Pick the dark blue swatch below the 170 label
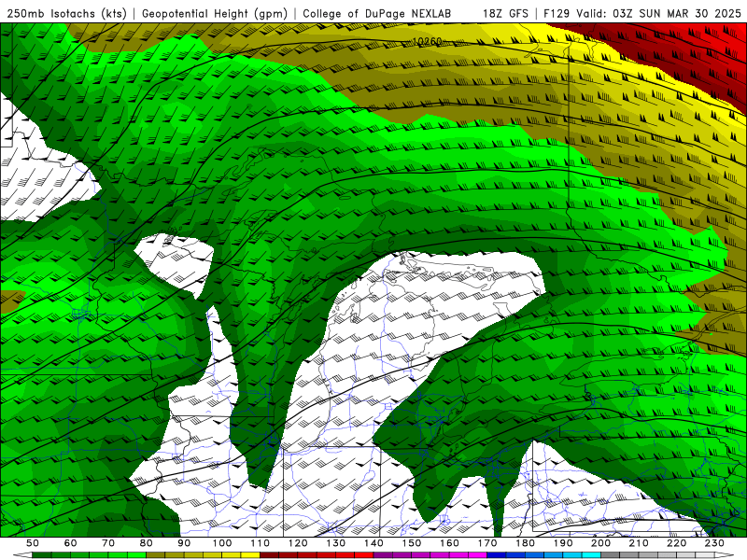747x560 pixels. (x=497, y=555)
